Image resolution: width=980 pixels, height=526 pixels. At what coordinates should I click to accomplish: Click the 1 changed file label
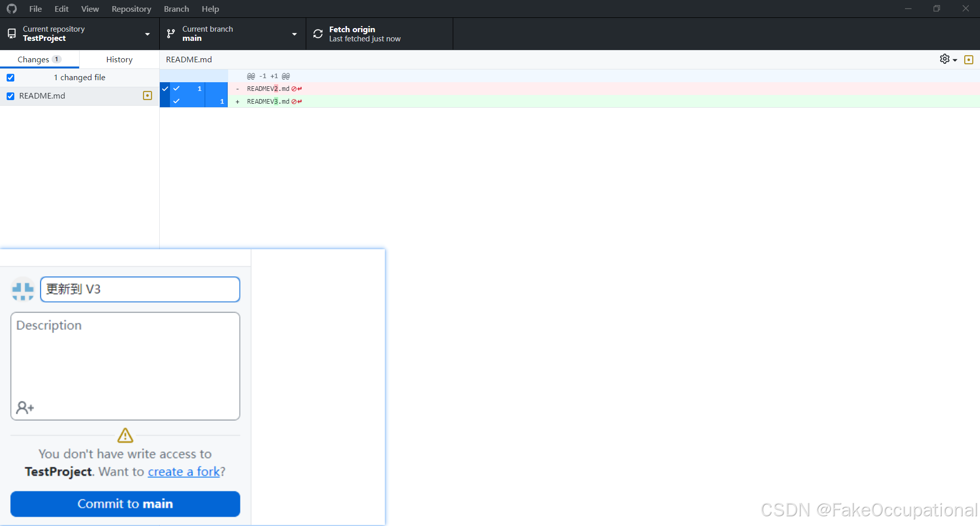[80, 78]
